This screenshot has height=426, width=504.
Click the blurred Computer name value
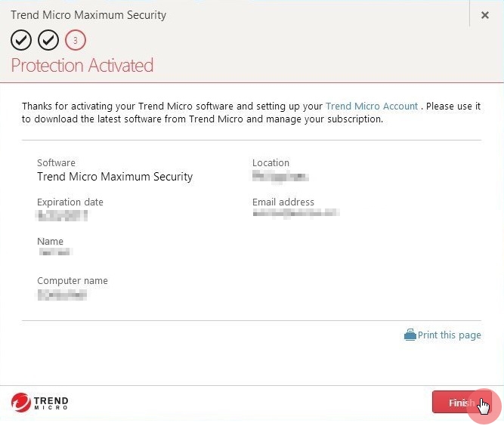click(x=62, y=295)
